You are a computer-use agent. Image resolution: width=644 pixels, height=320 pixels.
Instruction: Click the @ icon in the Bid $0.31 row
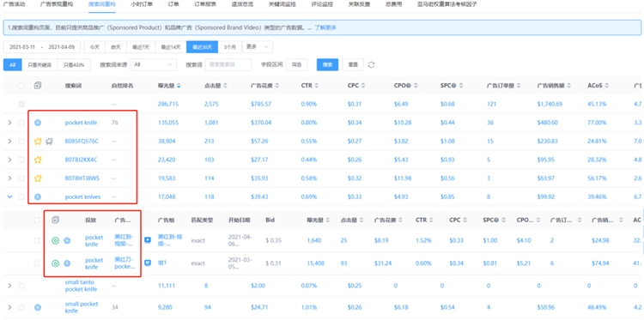67,263
